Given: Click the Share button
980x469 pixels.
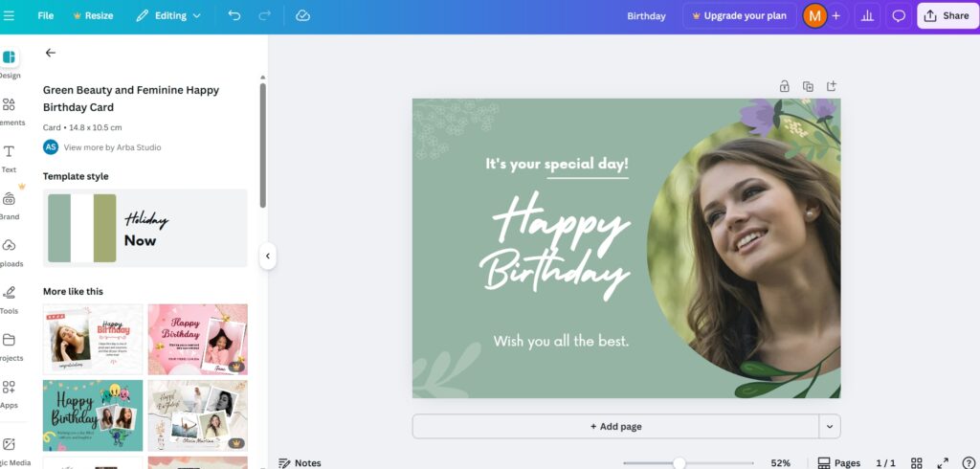Looking at the screenshot, I should point(947,16).
